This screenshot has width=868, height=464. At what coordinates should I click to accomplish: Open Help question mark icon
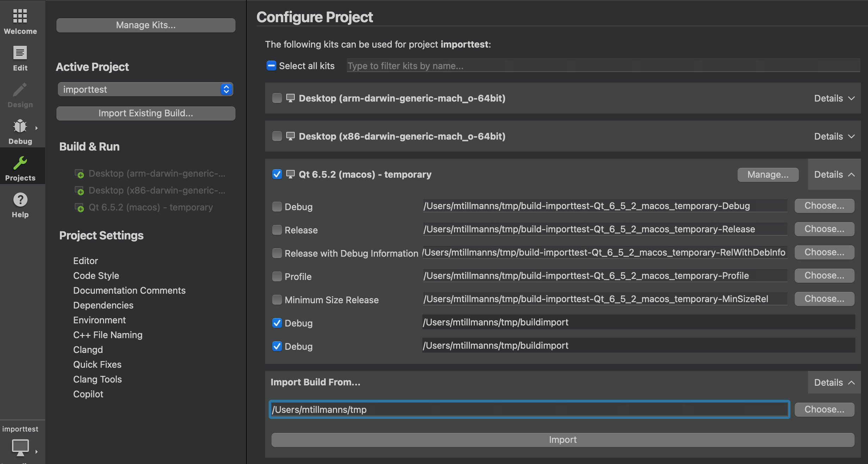point(20,200)
